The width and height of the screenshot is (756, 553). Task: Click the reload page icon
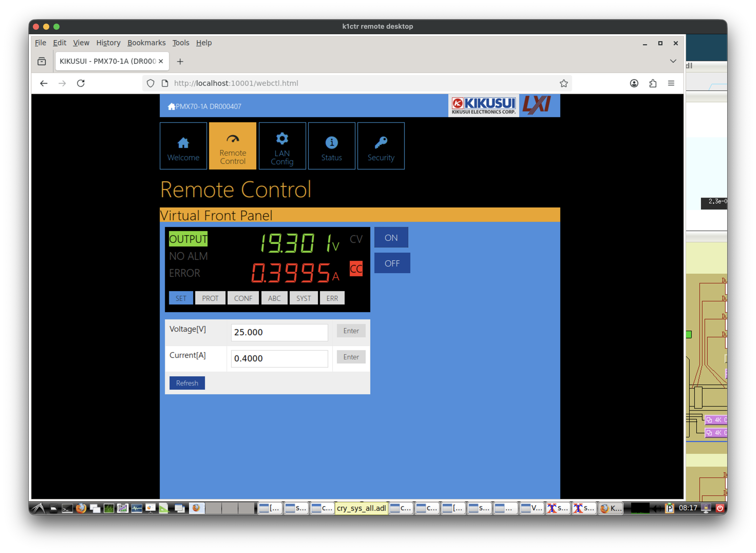click(81, 83)
